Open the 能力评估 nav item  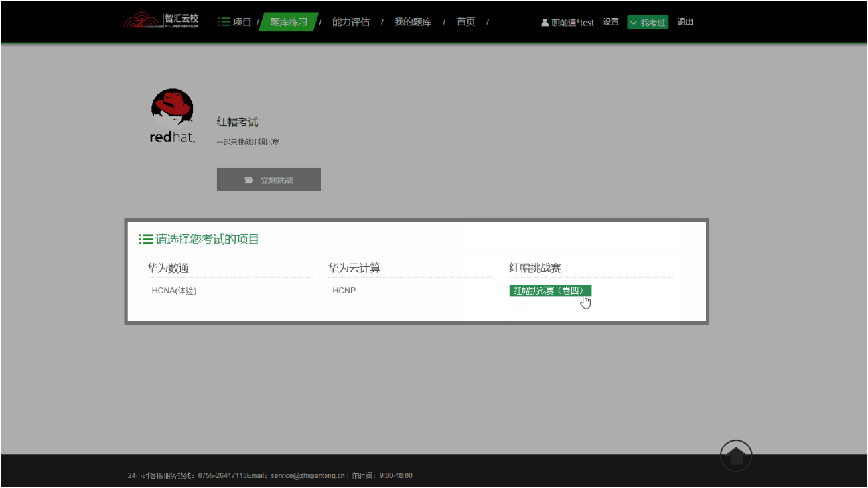pos(351,22)
